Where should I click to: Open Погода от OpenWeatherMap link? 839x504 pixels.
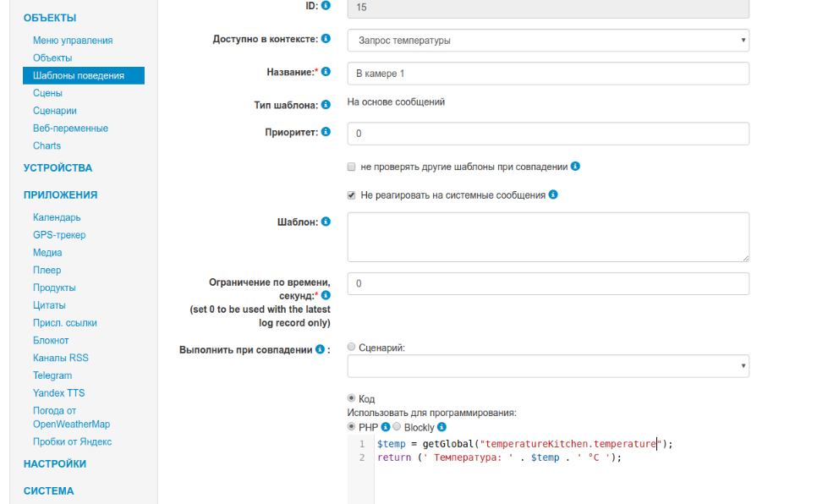tap(71, 418)
